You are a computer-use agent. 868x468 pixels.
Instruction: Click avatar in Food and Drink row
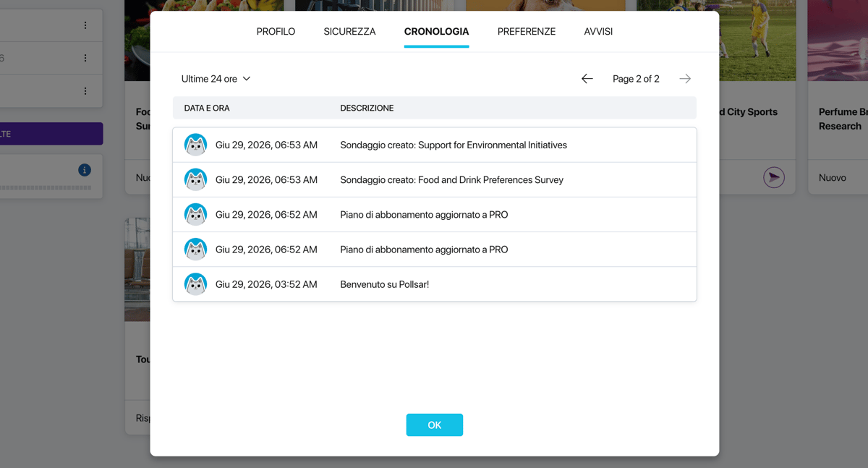coord(195,179)
